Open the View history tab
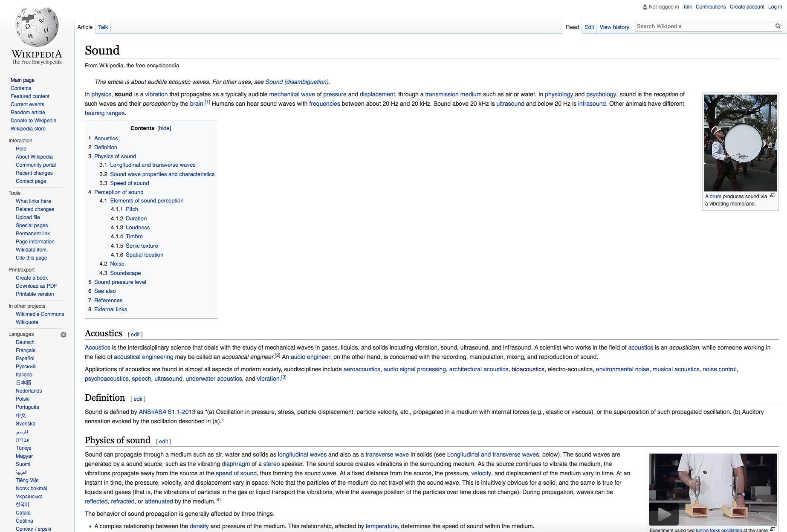The image size is (787, 532). click(x=614, y=27)
